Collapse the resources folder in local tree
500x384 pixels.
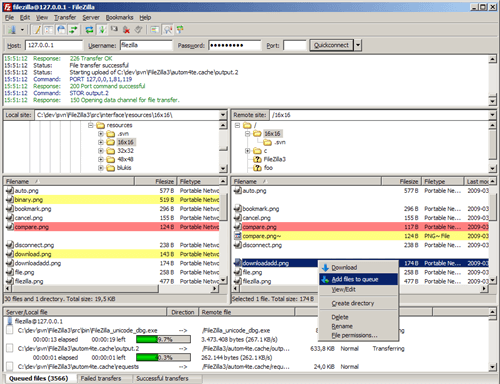(x=91, y=125)
